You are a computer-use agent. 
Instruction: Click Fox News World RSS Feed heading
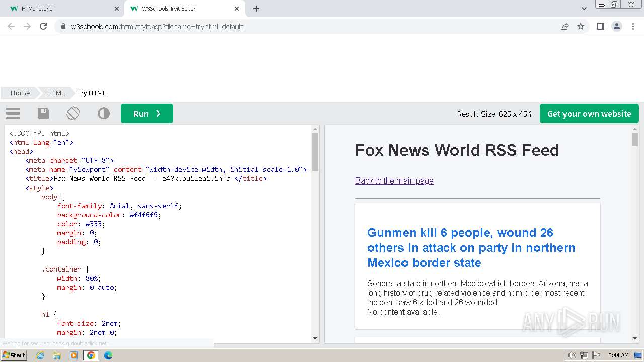tap(457, 150)
